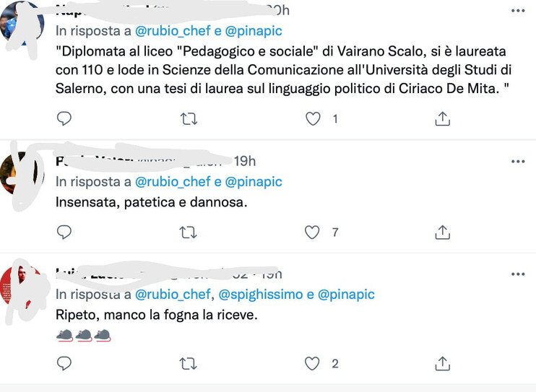The height and width of the screenshot is (392, 536).
Task: Retweet the "Insensata, patetica e dannosa" tweet
Action: click(x=189, y=232)
